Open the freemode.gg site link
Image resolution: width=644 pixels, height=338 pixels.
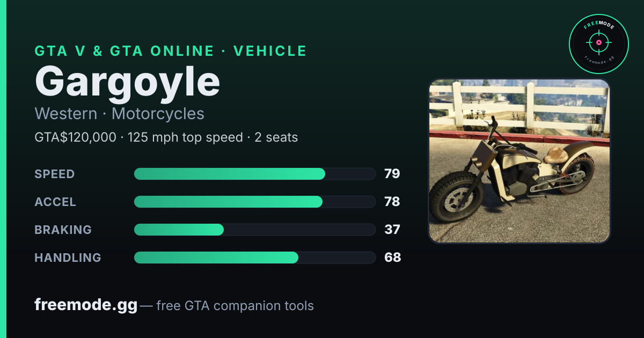click(86, 305)
